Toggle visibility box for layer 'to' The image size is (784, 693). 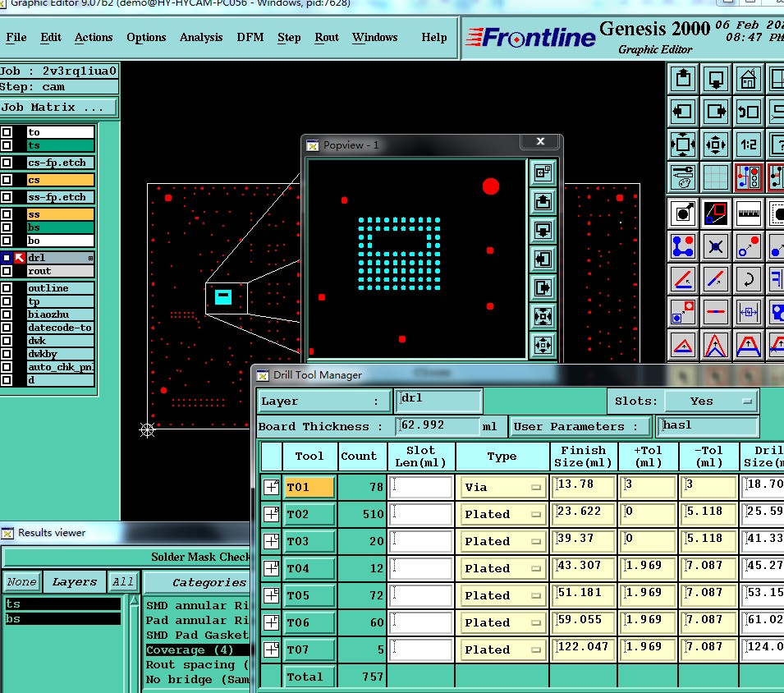tap(7, 132)
